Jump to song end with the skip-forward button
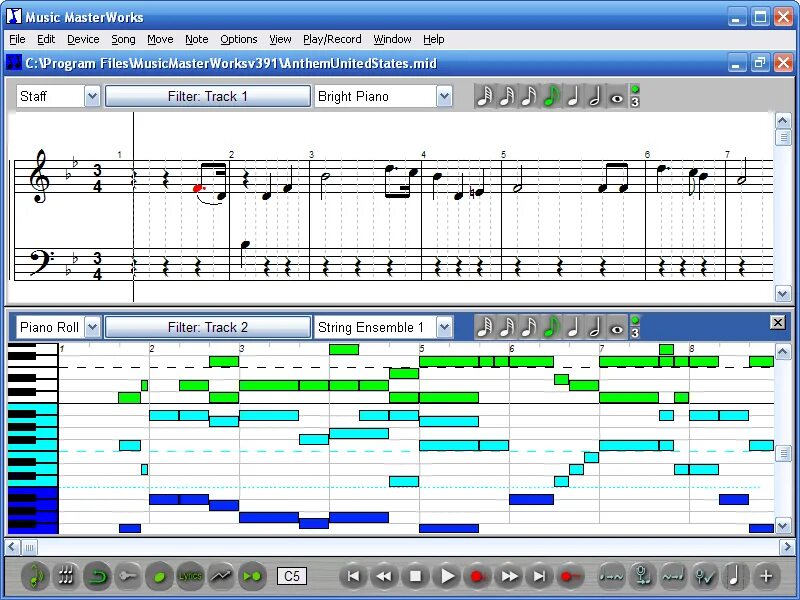 (x=540, y=577)
